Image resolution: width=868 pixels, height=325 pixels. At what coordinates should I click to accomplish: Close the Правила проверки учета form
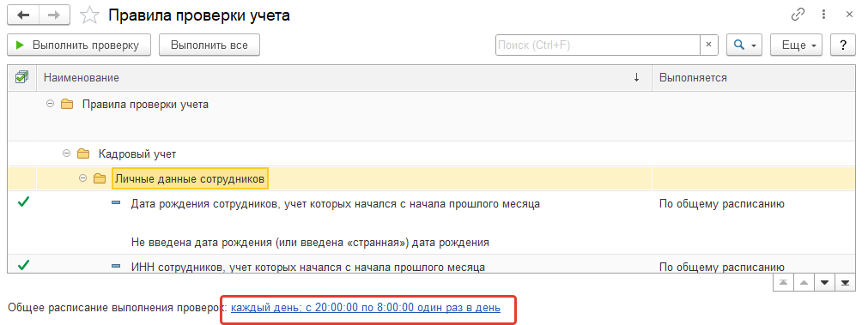coord(849,15)
